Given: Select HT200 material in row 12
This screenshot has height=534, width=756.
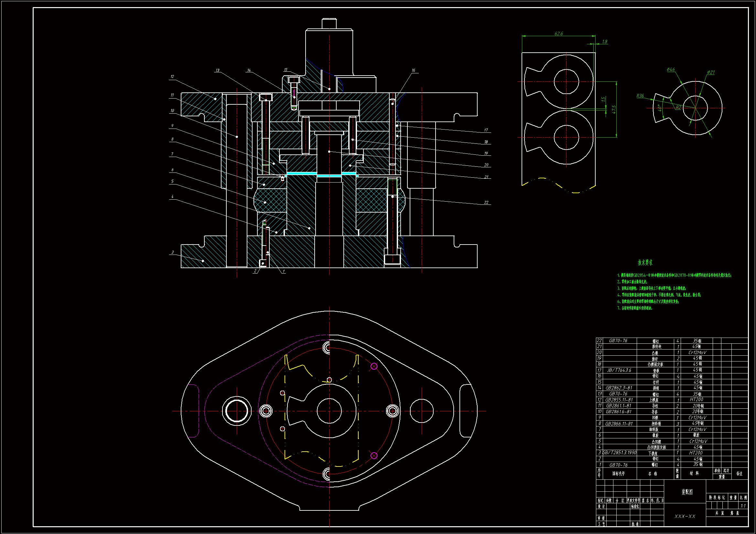Looking at the screenshot, I should [x=696, y=399].
